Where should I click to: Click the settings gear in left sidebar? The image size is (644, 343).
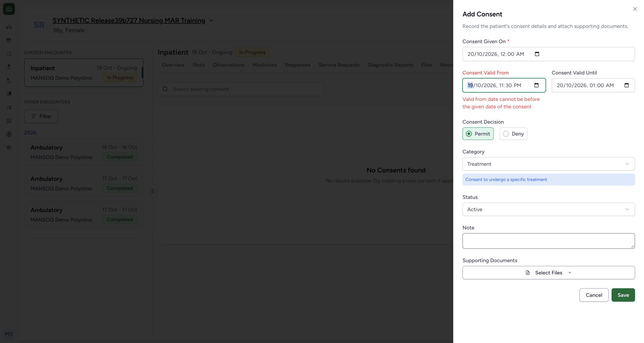click(x=9, y=147)
